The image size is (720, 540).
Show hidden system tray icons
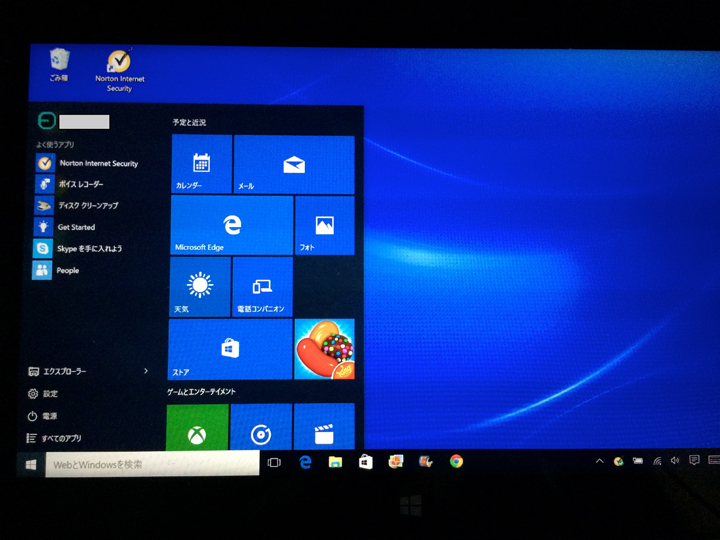tap(599, 461)
